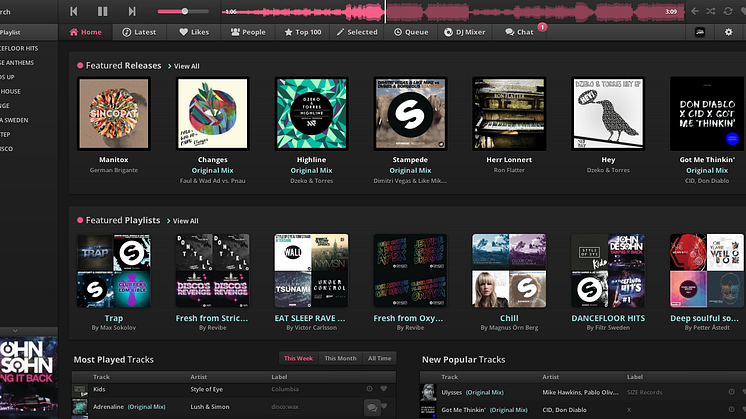Open the Herr Lonnert release cover

(x=509, y=114)
